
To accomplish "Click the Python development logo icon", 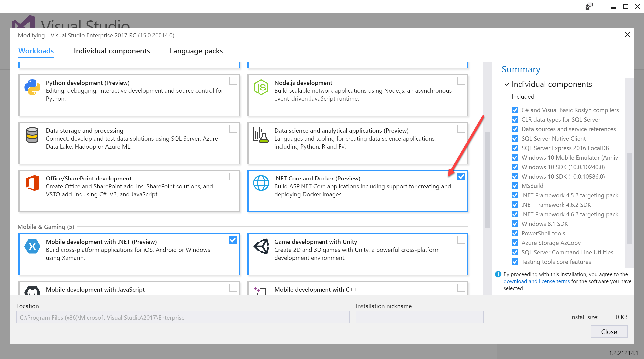I will pos(32,87).
